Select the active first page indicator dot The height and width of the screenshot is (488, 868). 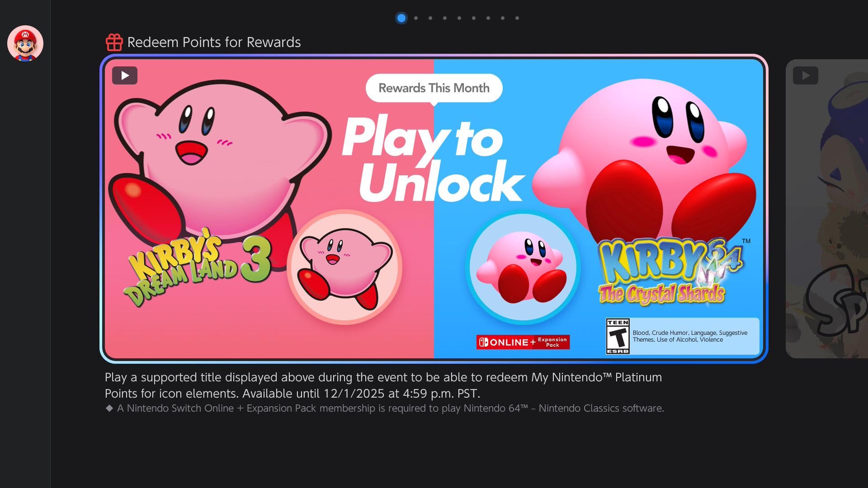(x=401, y=18)
